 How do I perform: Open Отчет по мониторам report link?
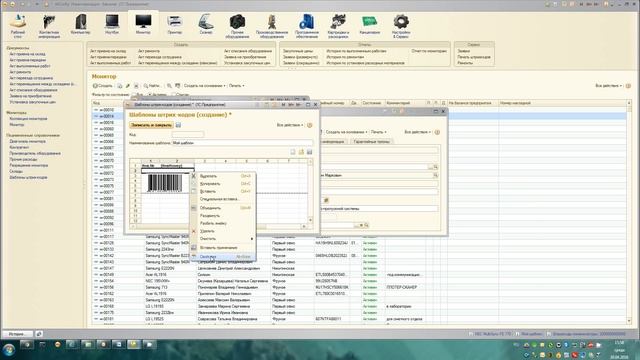(x=429, y=51)
